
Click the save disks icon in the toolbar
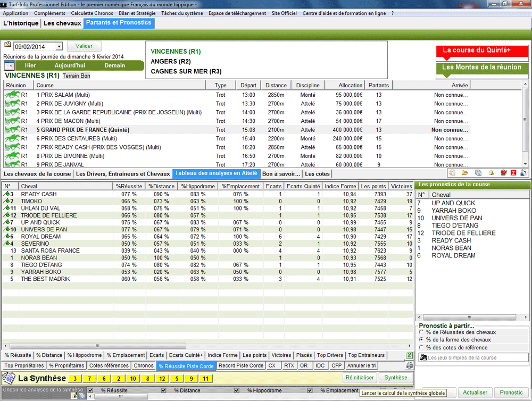pyautogui.click(x=478, y=173)
